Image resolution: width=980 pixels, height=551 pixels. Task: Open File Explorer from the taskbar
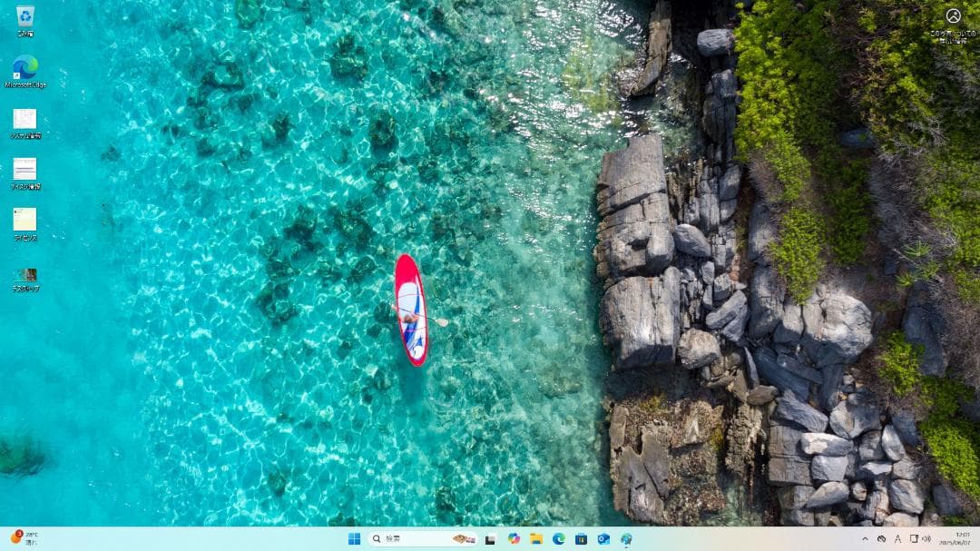pos(535,538)
